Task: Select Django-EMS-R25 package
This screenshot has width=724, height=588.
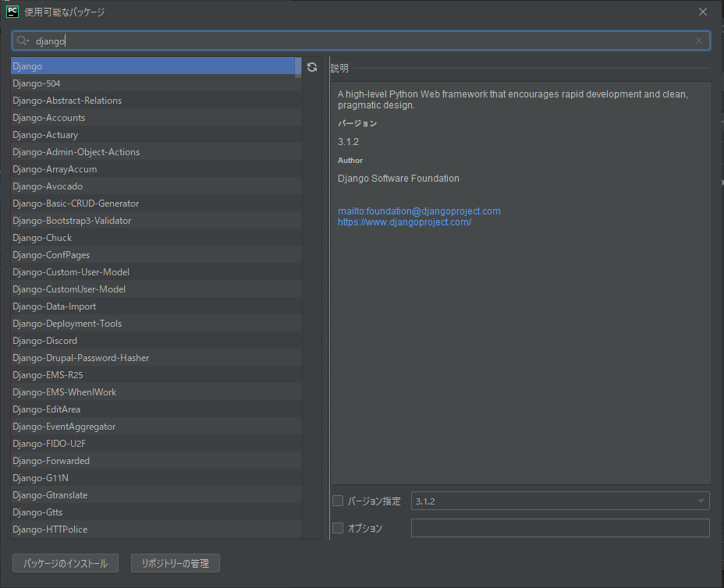Action: pos(156,375)
